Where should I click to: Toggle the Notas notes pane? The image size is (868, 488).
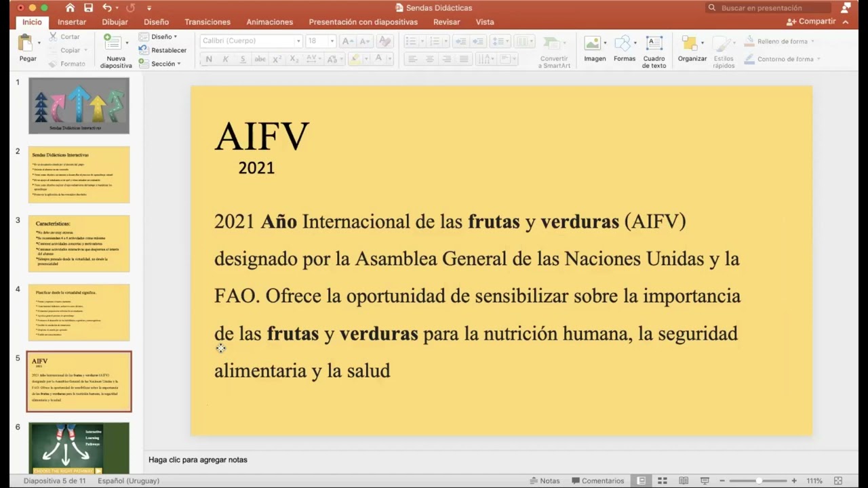coord(545,481)
